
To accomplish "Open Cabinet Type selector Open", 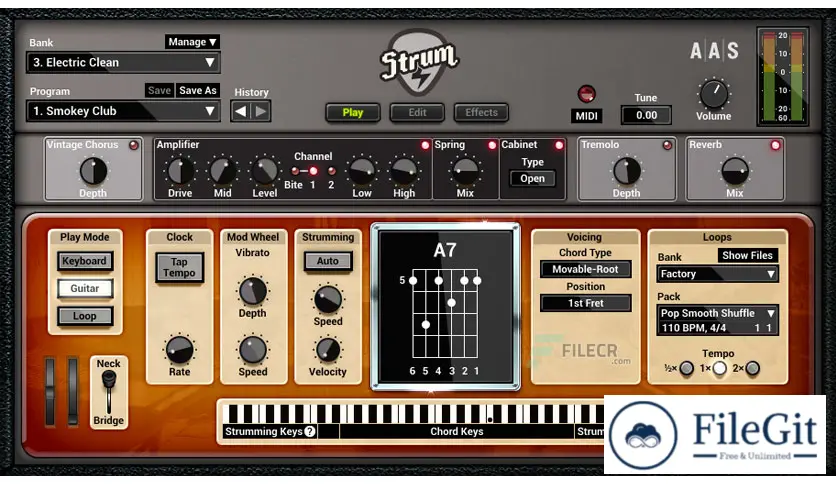I will tap(532, 179).
